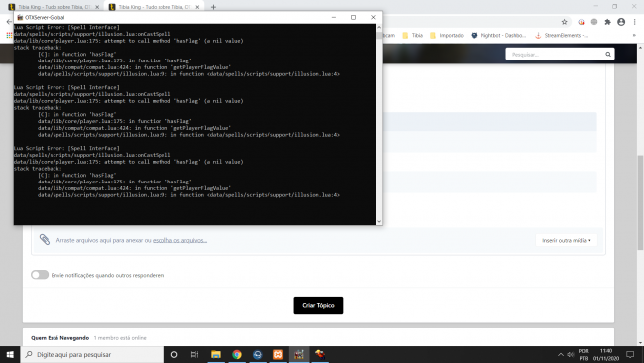Open the OTXServer console taskbar icon
Viewport: 644px width, 363px height.
pos(299,354)
